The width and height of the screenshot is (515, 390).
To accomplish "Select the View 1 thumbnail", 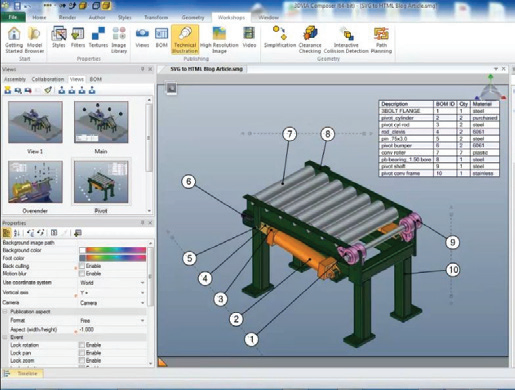I will (35, 122).
